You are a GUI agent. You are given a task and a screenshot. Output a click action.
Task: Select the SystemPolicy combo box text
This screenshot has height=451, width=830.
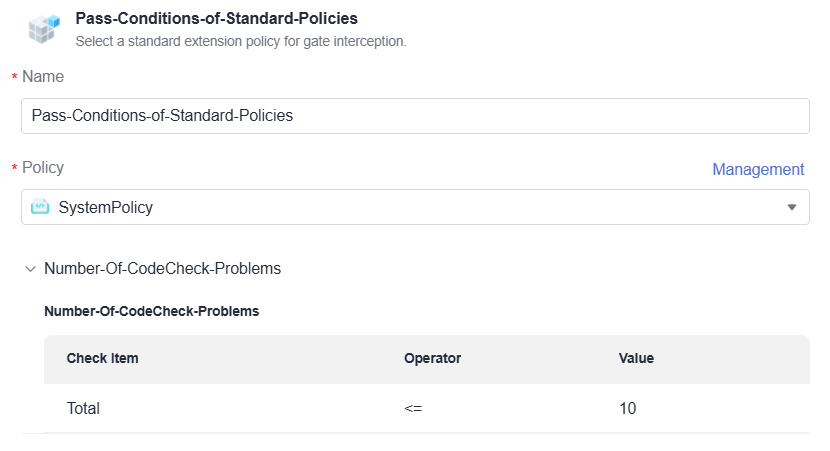pos(106,207)
